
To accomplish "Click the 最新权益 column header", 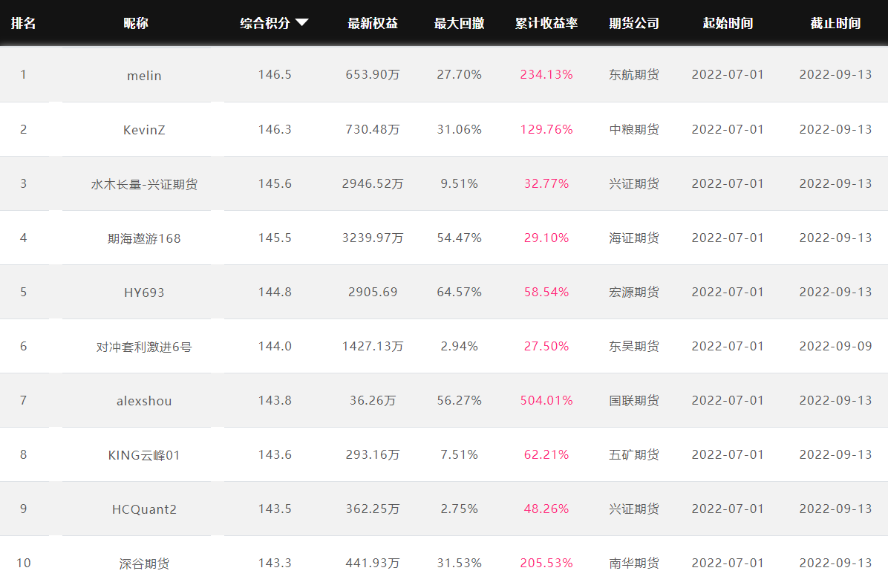I will [x=373, y=23].
